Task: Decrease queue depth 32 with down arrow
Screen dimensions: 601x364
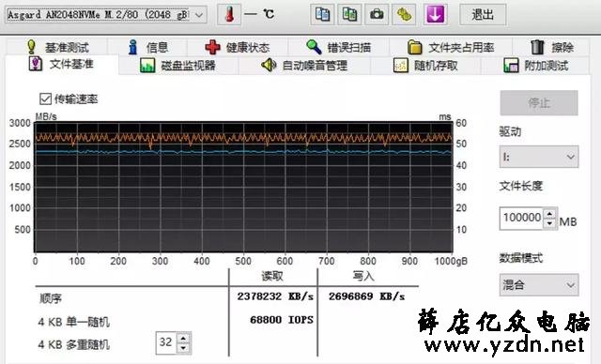Action: point(184,348)
